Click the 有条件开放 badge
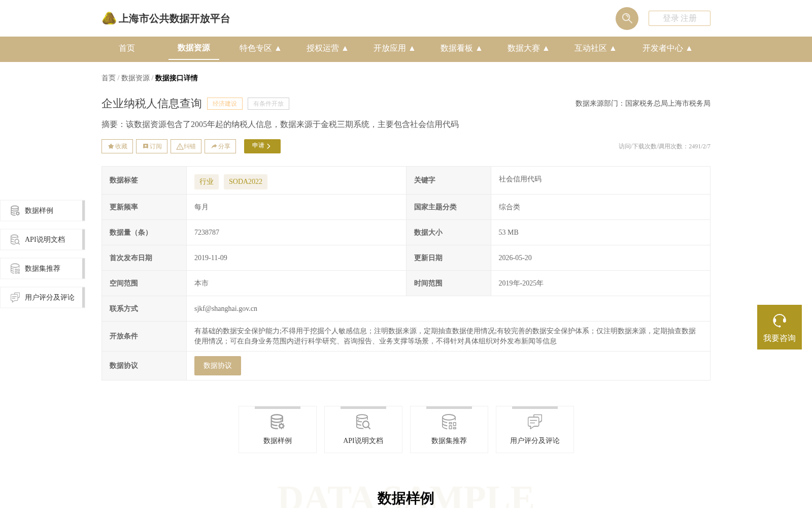 click(x=268, y=104)
